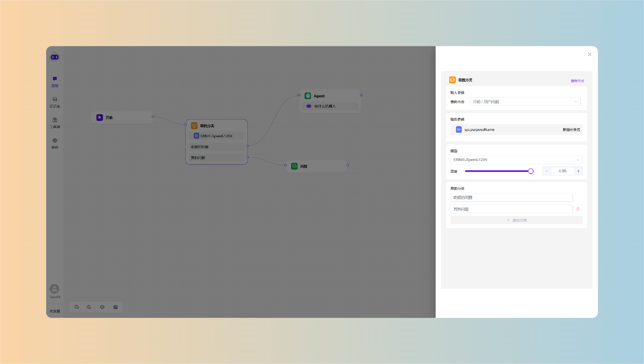Viewport: 644px width, 364px height.
Task: Close the side panel with X
Action: [x=589, y=54]
